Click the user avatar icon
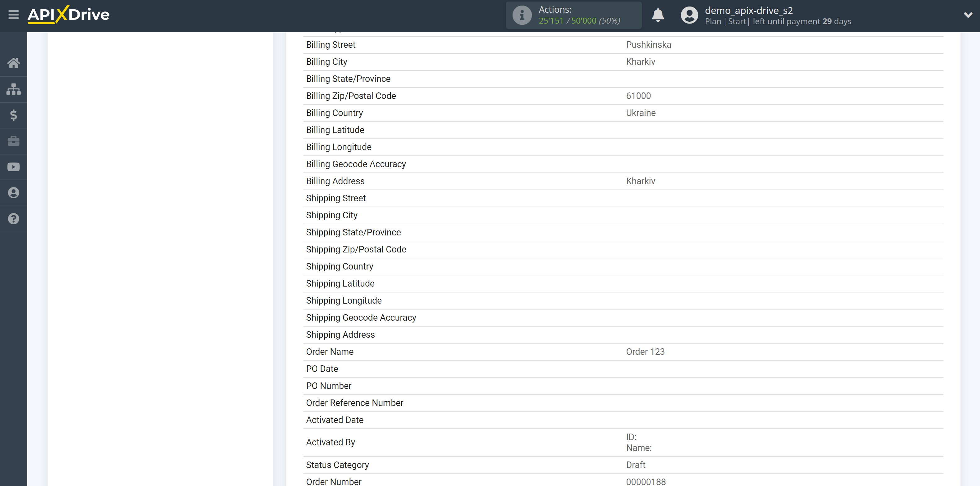 point(689,15)
